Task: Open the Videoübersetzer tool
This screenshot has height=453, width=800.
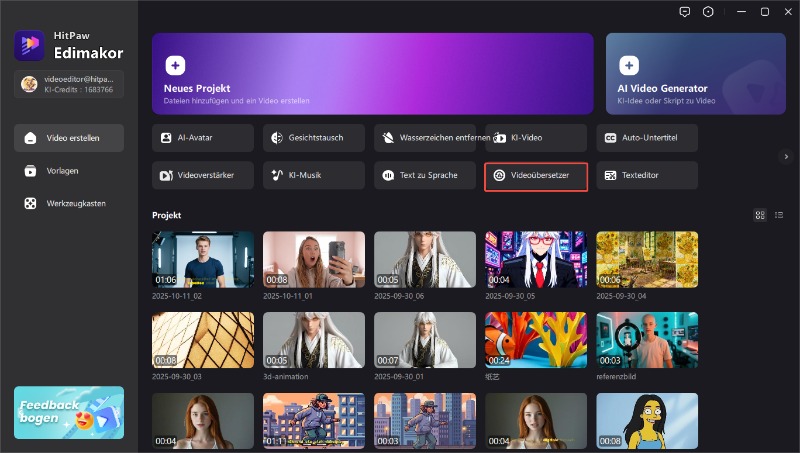Action: (536, 177)
